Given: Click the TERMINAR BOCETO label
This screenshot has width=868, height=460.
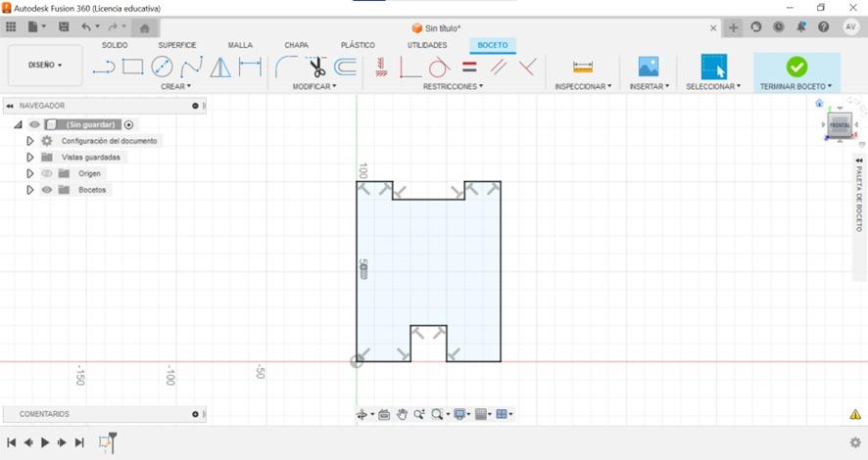Looking at the screenshot, I should click(x=796, y=87).
